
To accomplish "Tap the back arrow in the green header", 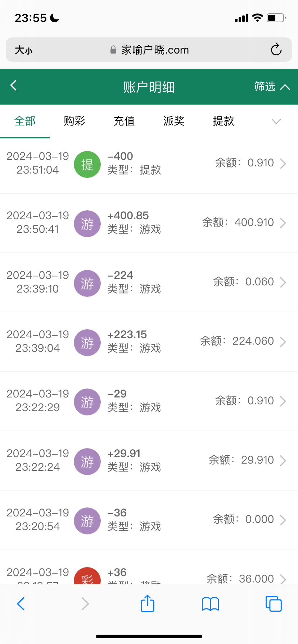I will [14, 86].
